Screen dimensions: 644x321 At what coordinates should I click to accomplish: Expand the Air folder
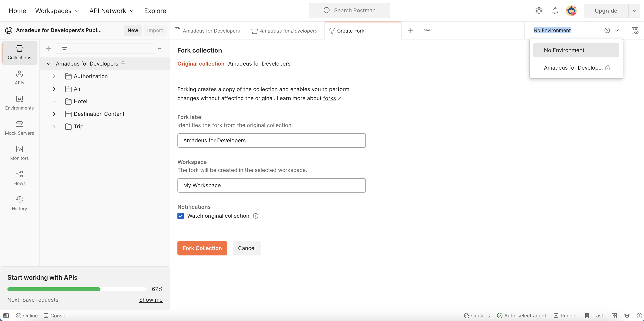54,89
